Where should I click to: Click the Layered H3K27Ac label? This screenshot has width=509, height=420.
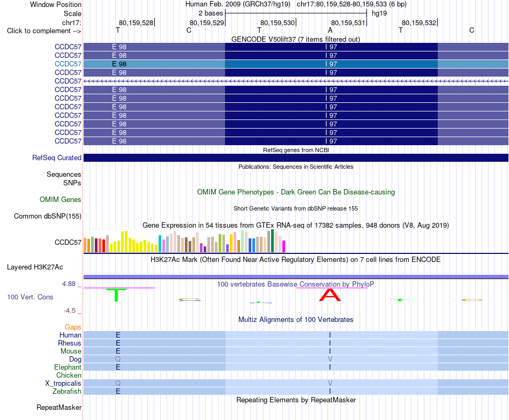coord(35,267)
